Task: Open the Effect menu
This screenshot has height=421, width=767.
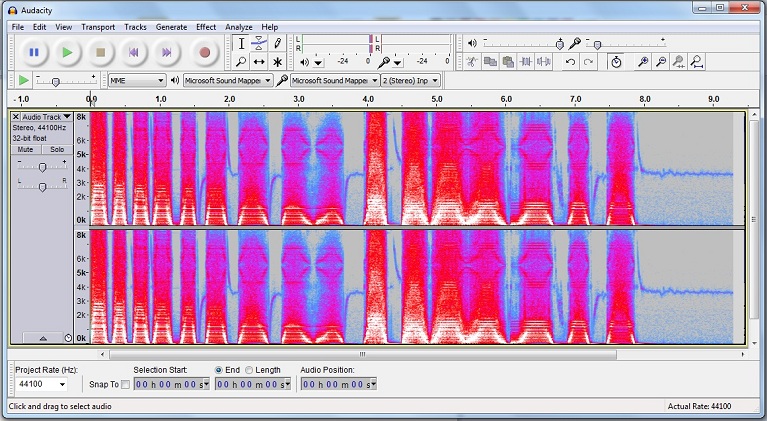Action: tap(206, 27)
